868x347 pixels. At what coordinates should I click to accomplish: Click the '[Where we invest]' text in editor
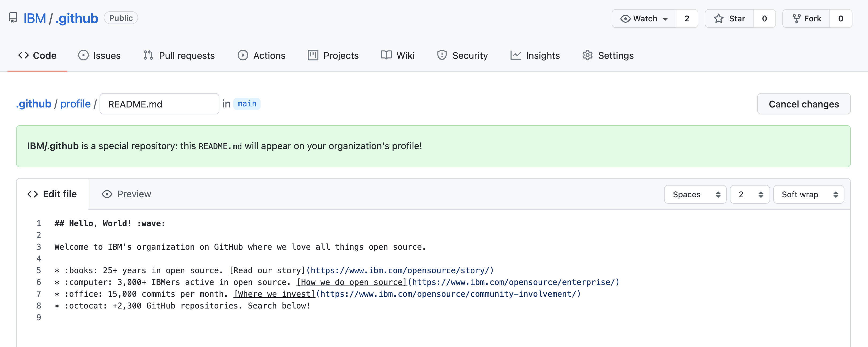275,294
